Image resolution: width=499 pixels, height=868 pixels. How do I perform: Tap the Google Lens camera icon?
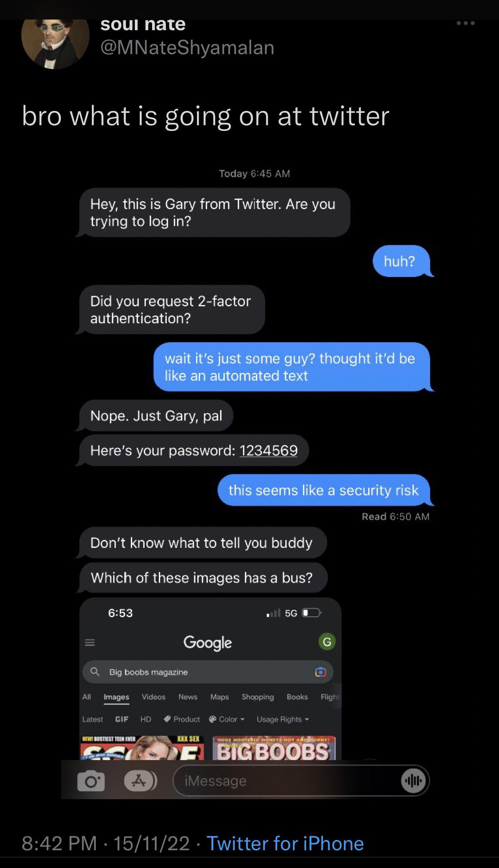[320, 672]
